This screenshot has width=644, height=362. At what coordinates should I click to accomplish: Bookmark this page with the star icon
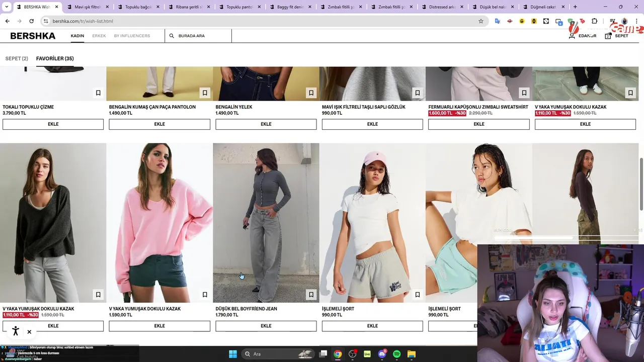pyautogui.click(x=480, y=21)
